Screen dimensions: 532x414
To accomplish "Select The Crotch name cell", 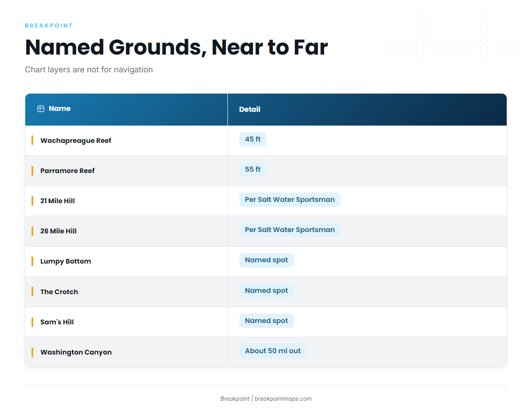I will (126, 292).
